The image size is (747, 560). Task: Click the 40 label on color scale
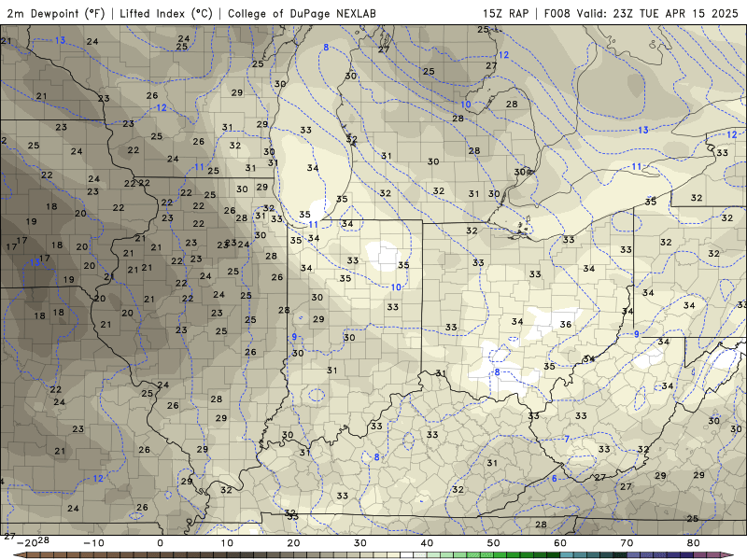(x=427, y=543)
